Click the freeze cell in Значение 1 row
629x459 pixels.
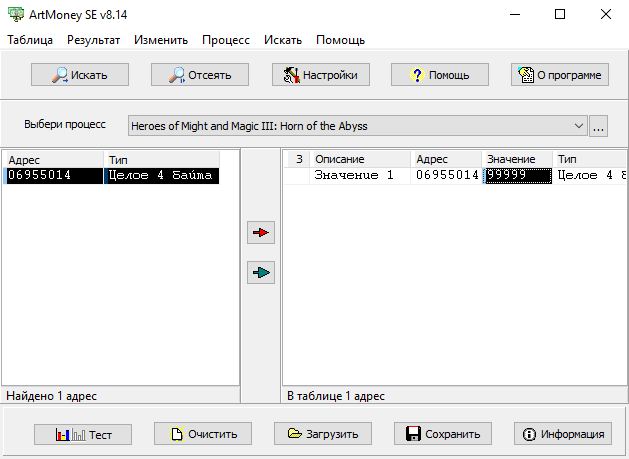(x=297, y=176)
